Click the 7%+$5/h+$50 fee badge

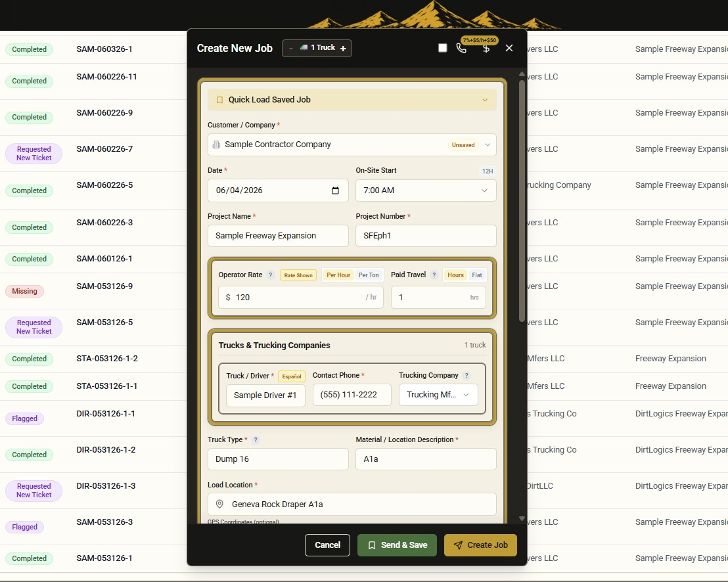pos(480,40)
